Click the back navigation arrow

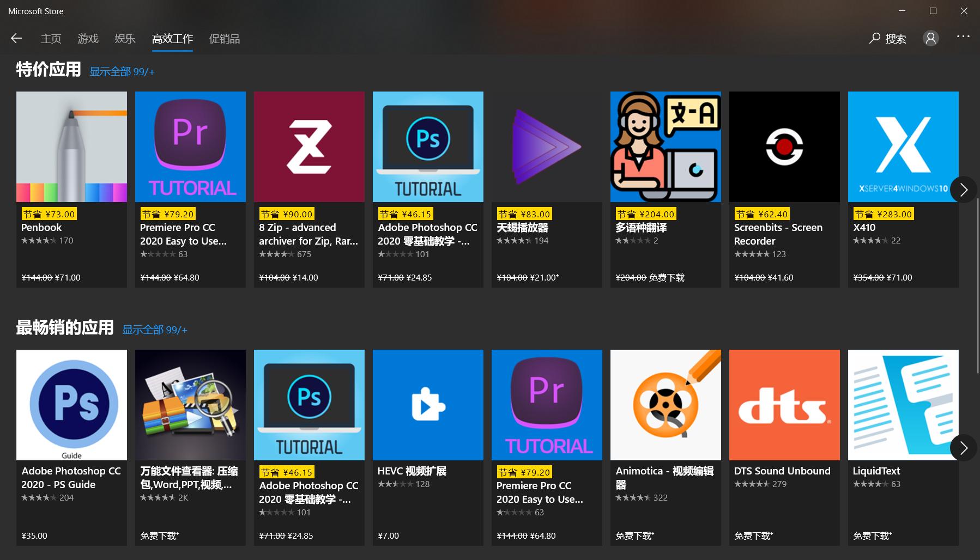(16, 38)
